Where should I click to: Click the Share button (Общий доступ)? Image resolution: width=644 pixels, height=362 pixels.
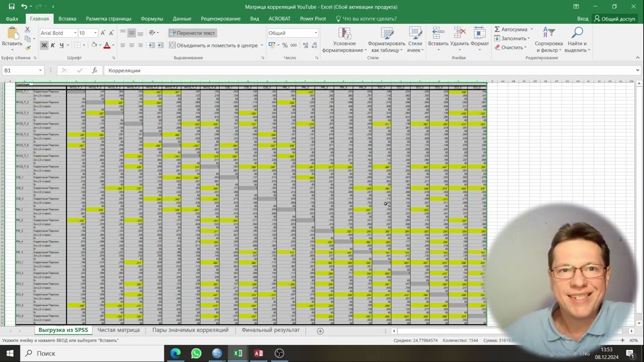point(614,19)
